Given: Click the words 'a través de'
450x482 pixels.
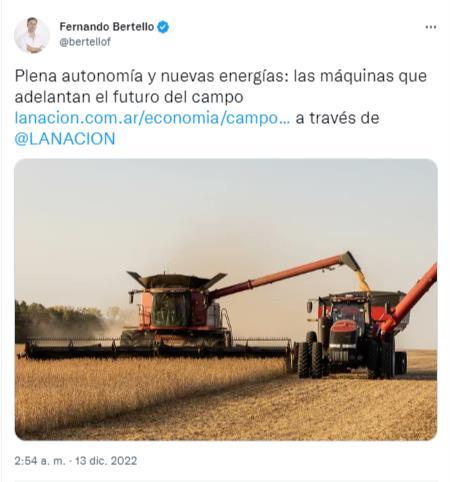Looking at the screenshot, I should click(337, 118).
